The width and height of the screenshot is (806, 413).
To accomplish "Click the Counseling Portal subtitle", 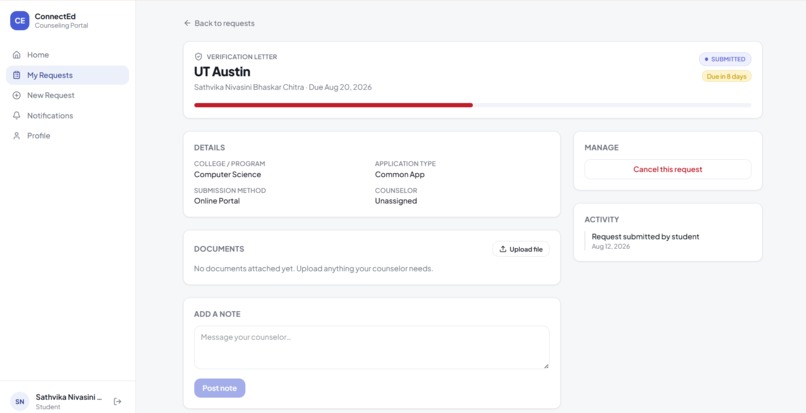I will coord(61,26).
